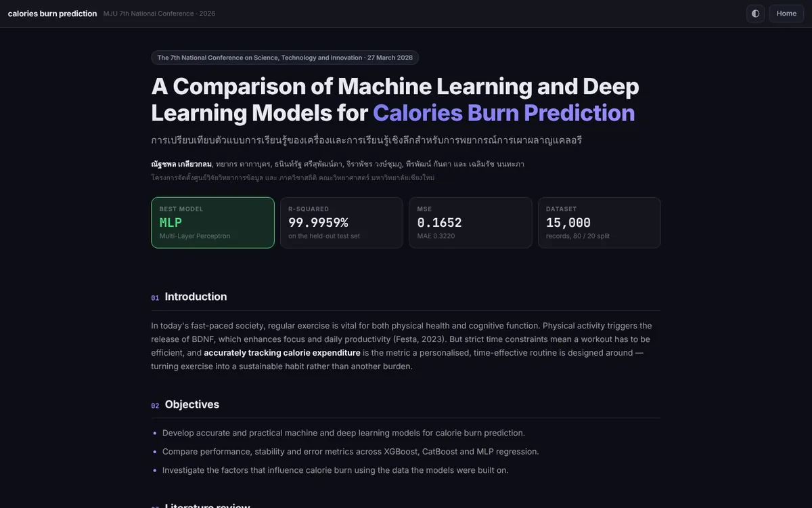Viewport: 812px width, 508px height.
Task: Click the "MAE 0.3220" value
Action: coord(436,236)
